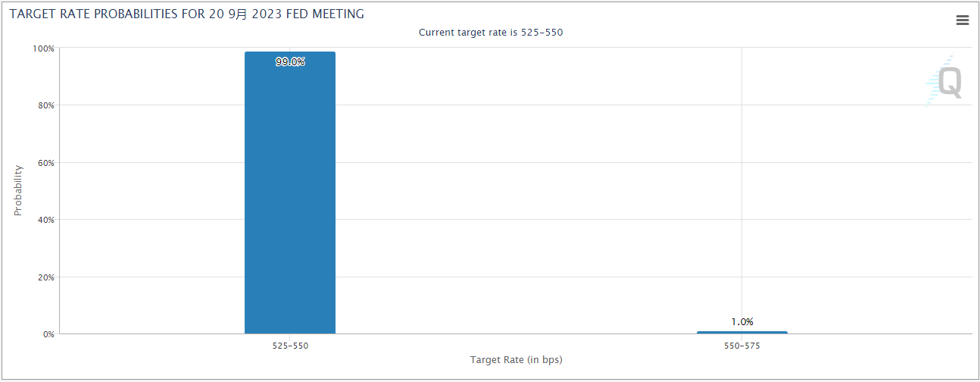Click the QuikStrike Q watermark logo
The height and width of the screenshot is (382, 980).
pos(944,81)
